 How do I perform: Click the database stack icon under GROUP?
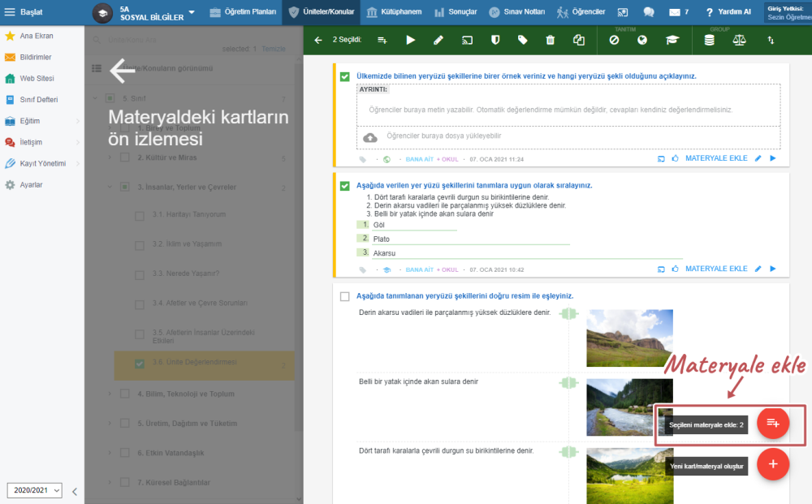pos(710,40)
